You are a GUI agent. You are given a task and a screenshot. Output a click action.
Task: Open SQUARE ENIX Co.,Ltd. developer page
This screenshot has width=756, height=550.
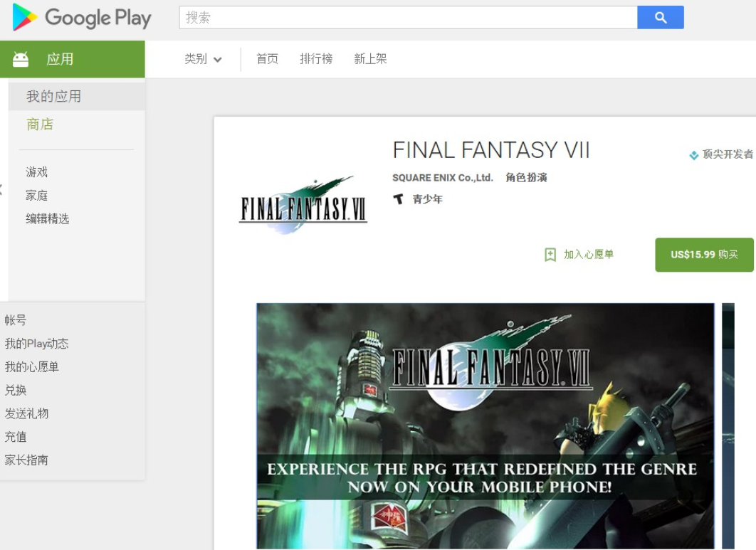pos(443,178)
